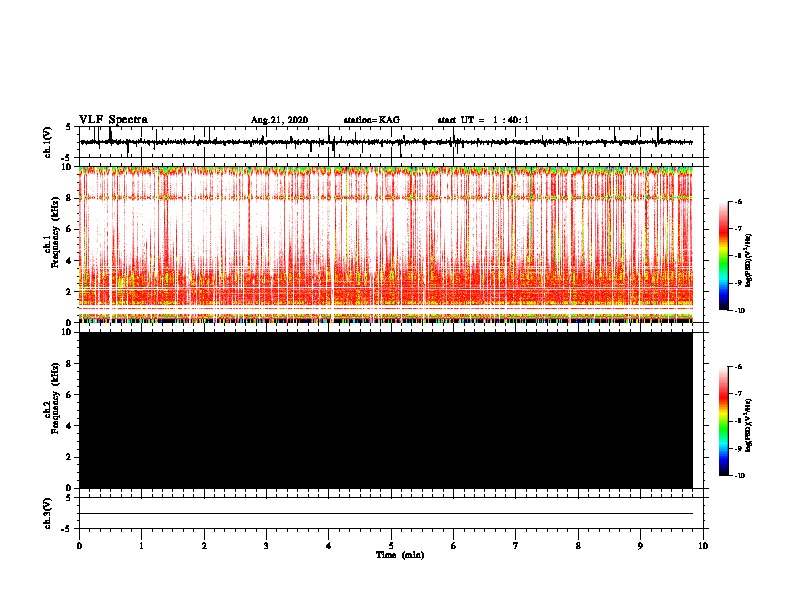Click the "station=KAG" header label

coord(372,120)
